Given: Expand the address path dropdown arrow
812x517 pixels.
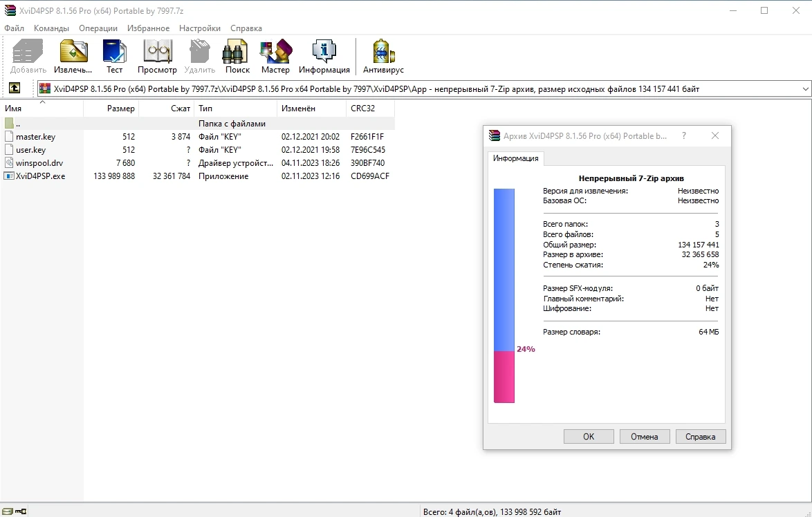Looking at the screenshot, I should [805, 89].
